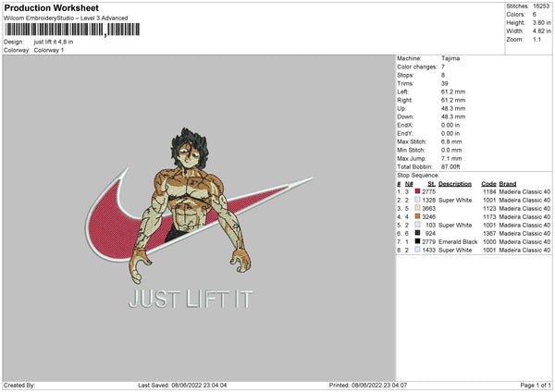Screen dimensions: 555x392
Task: Click the design name 'just lift it 4,8 in'
Action: [54, 42]
